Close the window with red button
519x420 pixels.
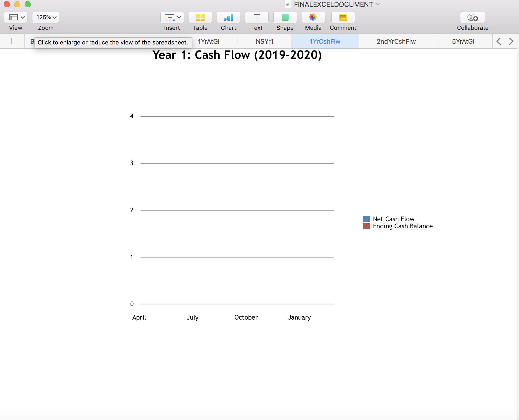(x=7, y=4)
